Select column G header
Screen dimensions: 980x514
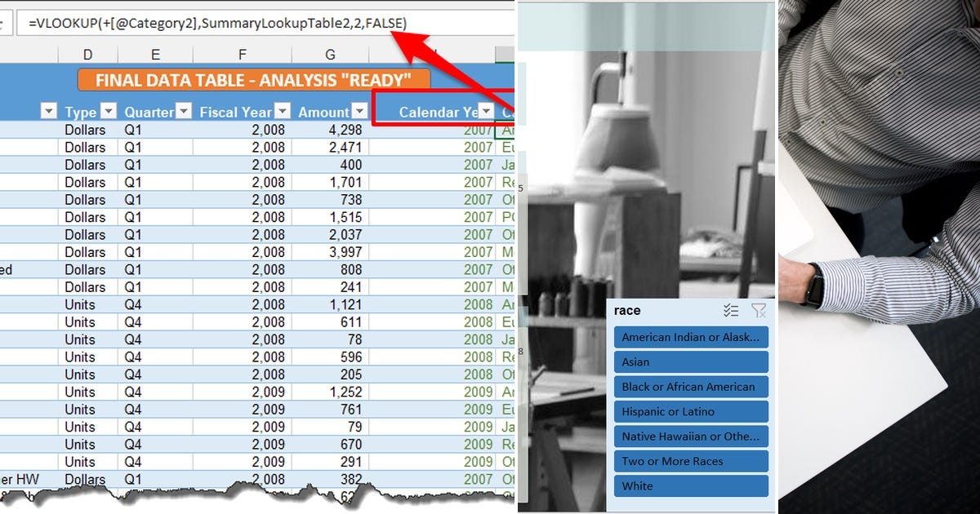(x=330, y=55)
